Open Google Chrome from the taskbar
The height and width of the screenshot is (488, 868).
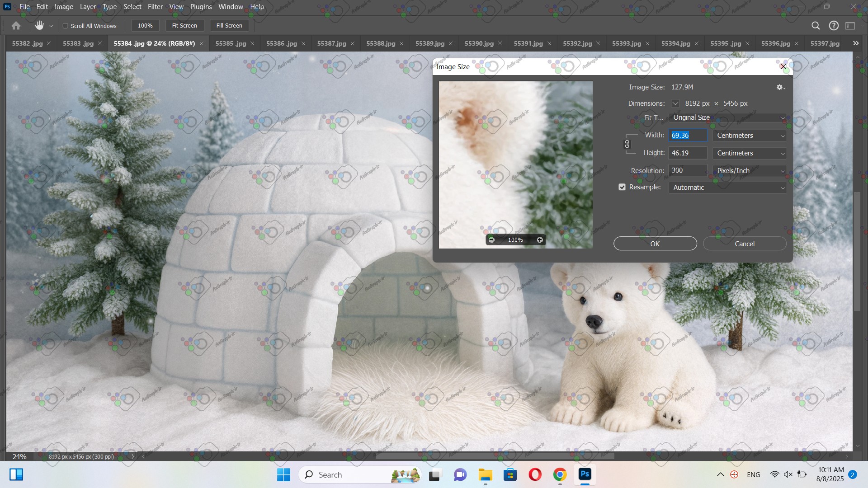tap(560, 474)
